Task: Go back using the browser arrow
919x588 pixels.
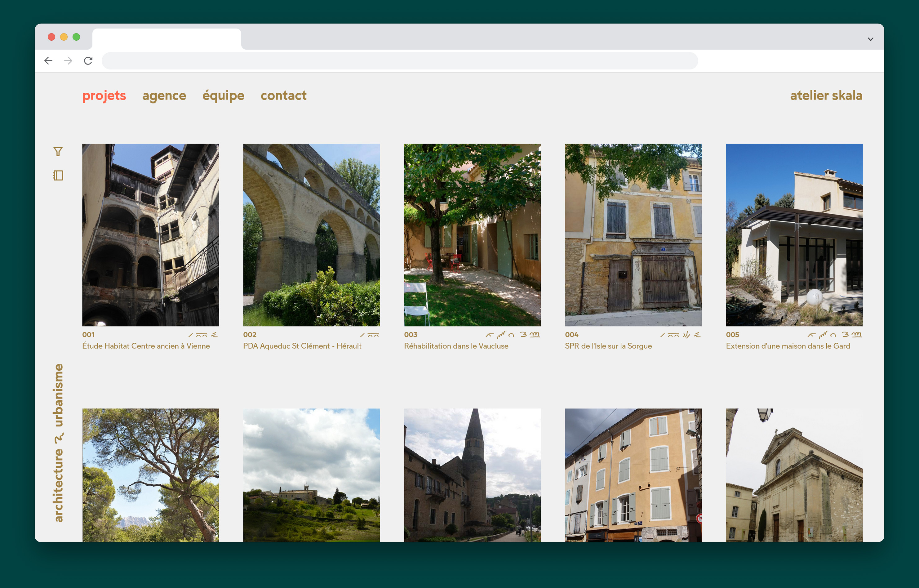Action: [x=48, y=61]
